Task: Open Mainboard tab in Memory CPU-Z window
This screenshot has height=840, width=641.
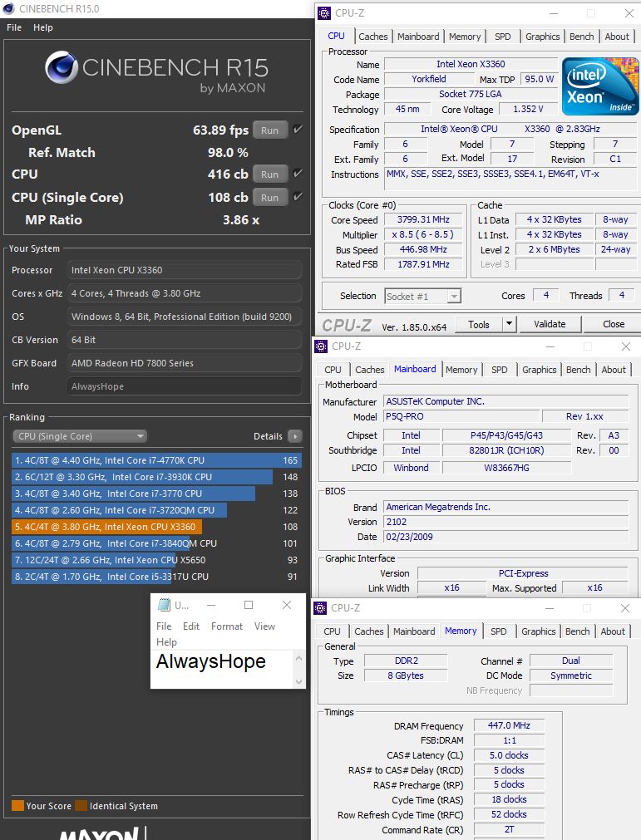Action: coord(414,631)
